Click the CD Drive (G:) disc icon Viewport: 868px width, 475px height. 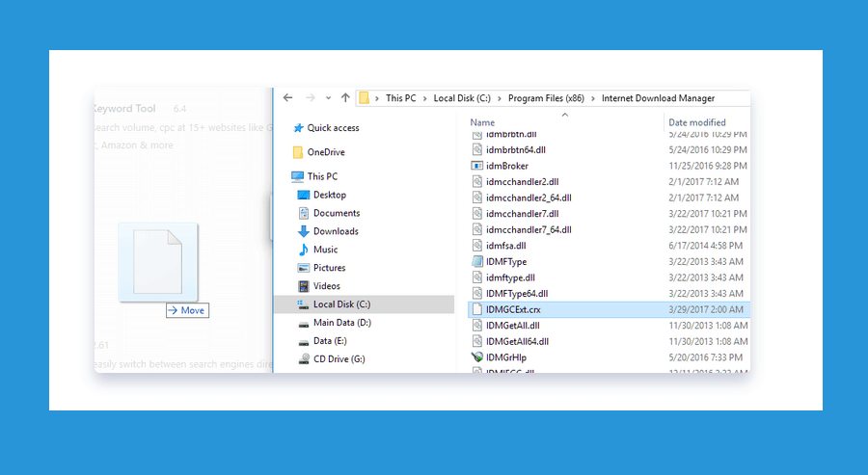pyautogui.click(x=304, y=358)
